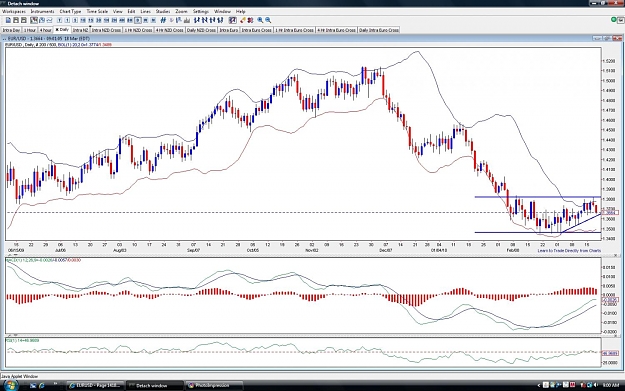Click the save document toolbar icon

(16, 20)
